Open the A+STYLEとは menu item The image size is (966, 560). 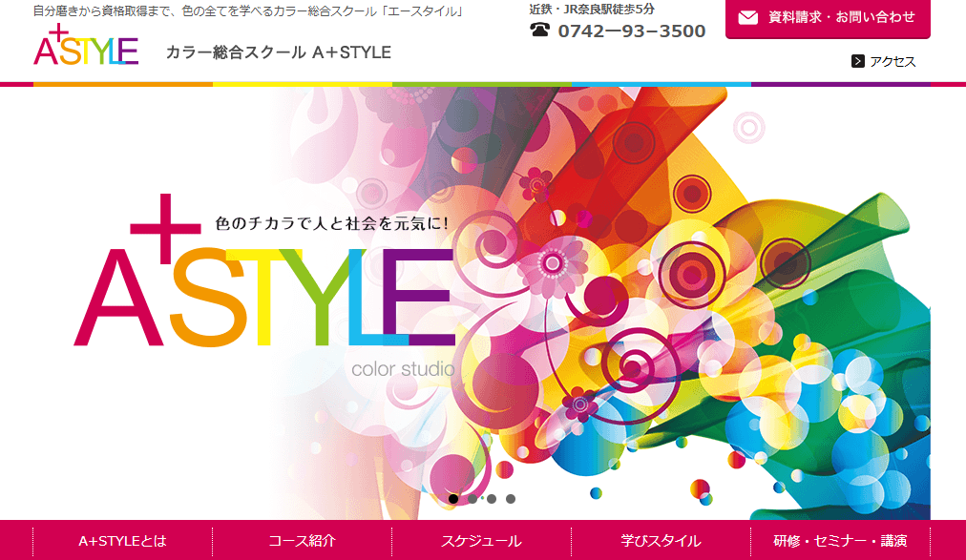(x=122, y=541)
